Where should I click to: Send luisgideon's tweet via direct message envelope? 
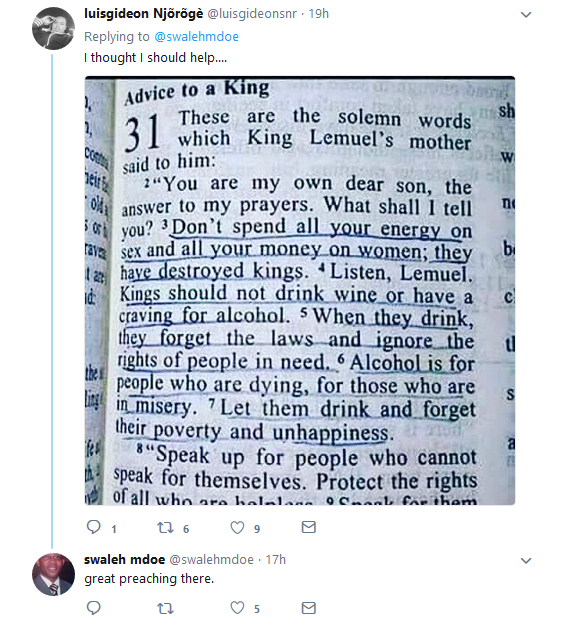point(309,527)
